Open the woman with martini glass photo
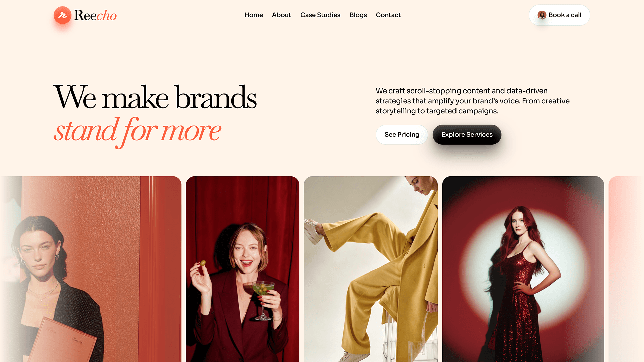 tap(243, 269)
